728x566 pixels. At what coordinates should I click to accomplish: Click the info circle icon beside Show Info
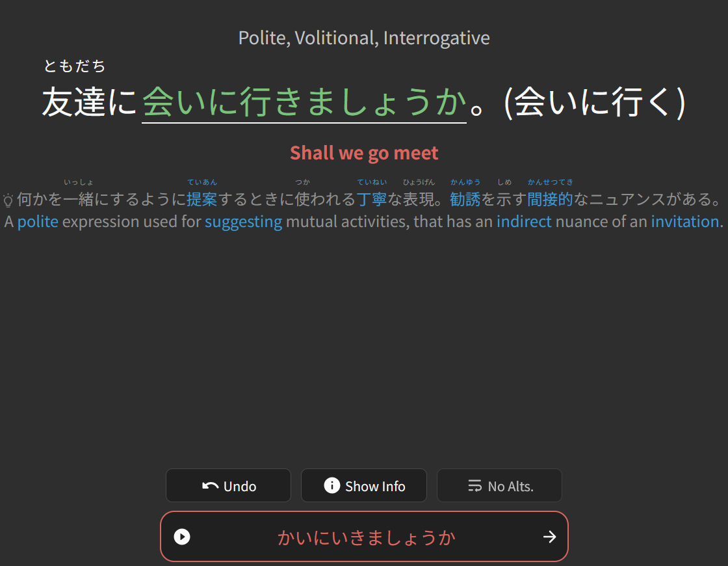pyautogui.click(x=331, y=486)
